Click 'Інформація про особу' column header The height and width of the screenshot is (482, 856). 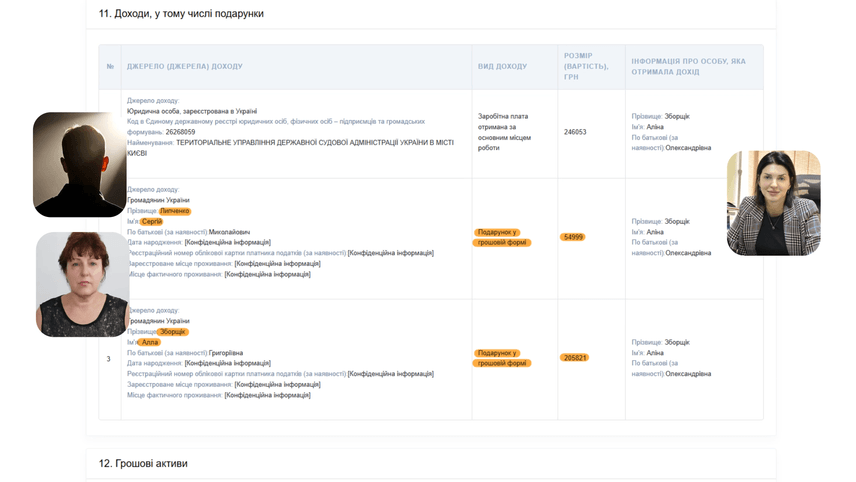point(688,67)
